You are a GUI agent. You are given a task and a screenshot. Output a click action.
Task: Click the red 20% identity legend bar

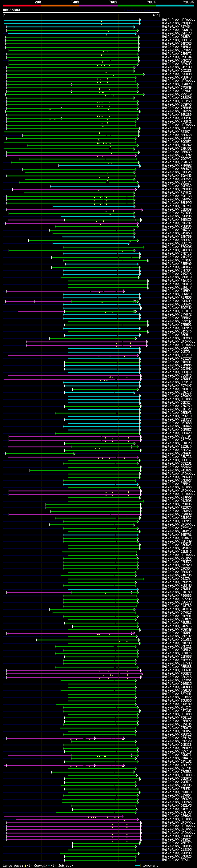click(22, 6)
